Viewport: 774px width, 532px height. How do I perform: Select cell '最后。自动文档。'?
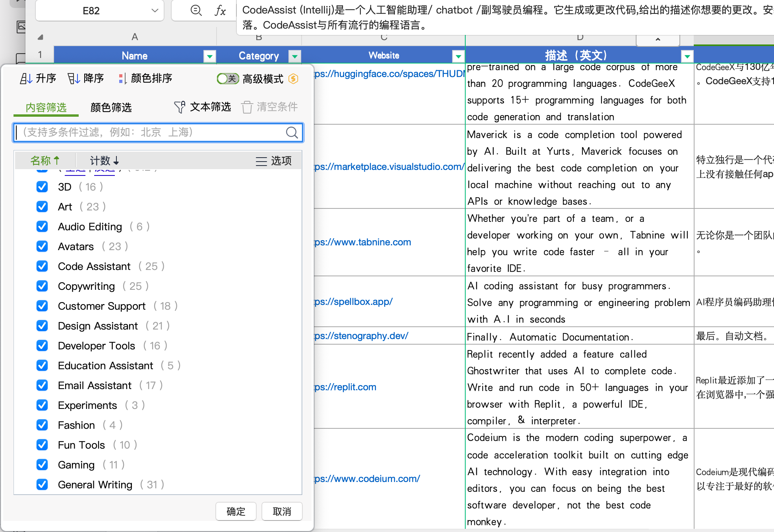coord(734,336)
